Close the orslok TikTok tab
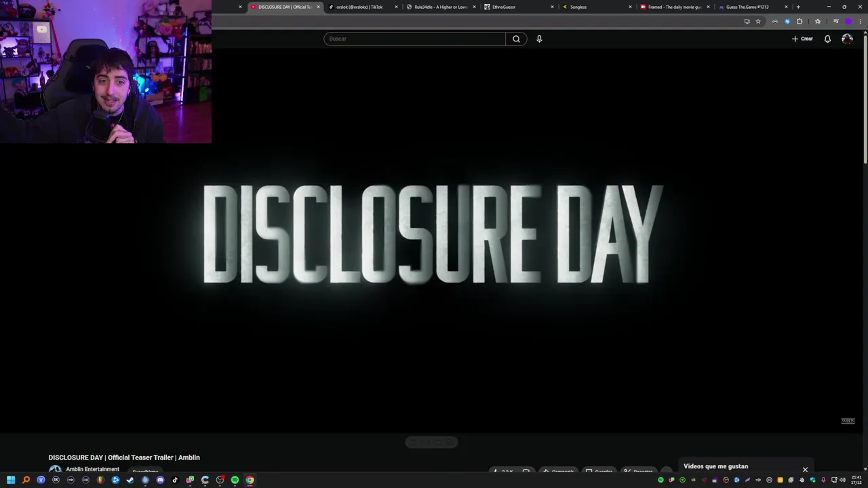Screen dimensions: 868x488 coord(396,7)
